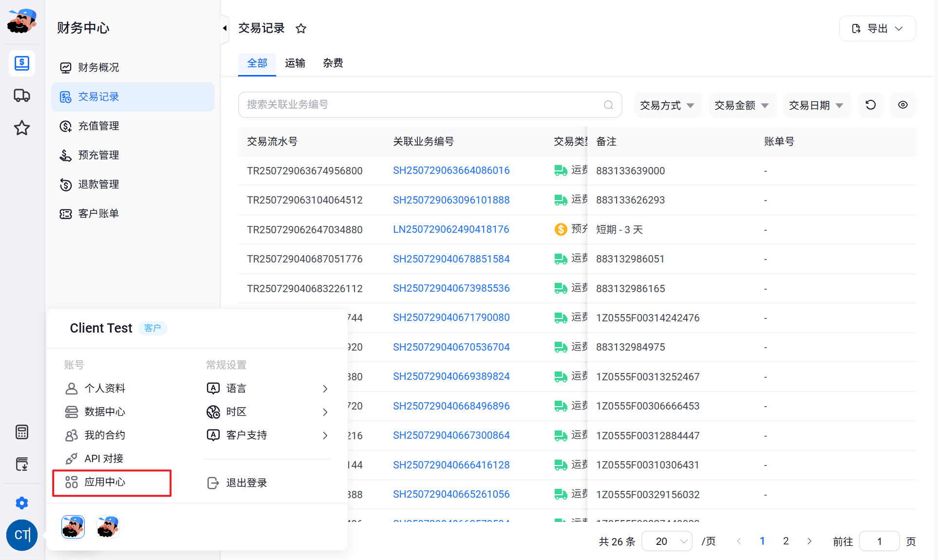Favorite the 交易记录 page with star icon
938x560 pixels.
pyautogui.click(x=301, y=29)
